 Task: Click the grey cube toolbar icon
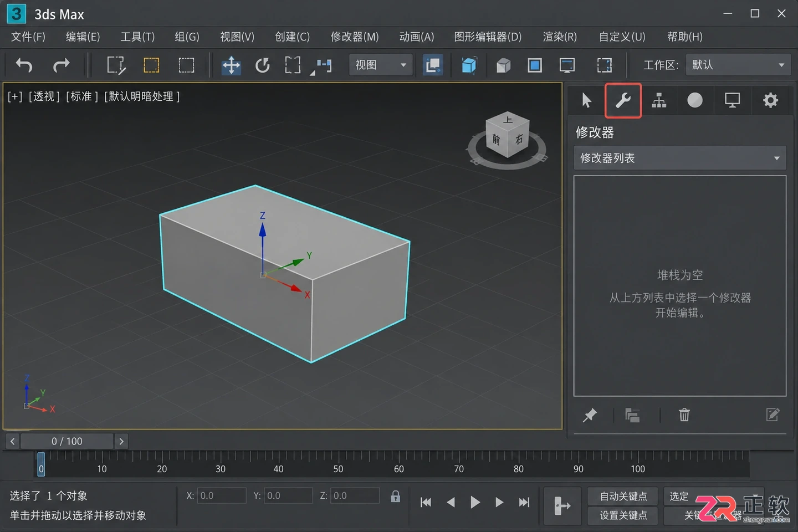click(503, 65)
